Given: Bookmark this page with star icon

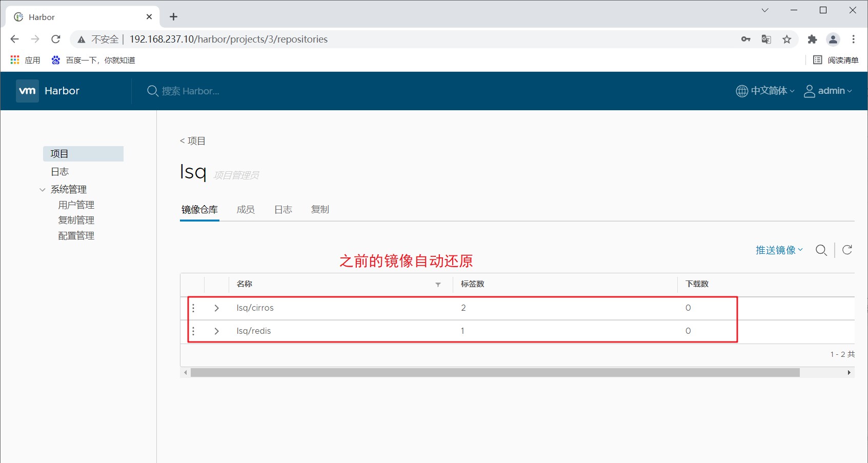Looking at the screenshot, I should coord(787,39).
